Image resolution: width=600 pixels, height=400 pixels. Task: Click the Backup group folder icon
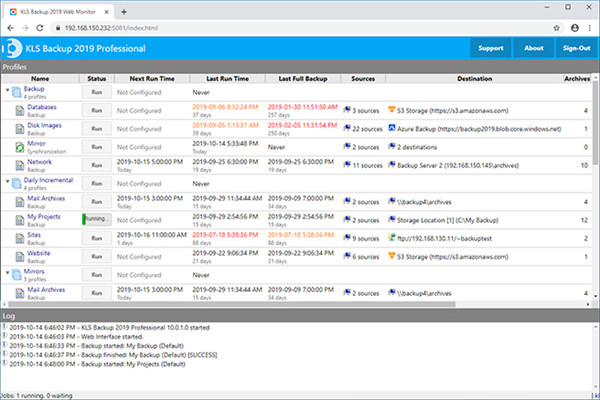(16, 92)
